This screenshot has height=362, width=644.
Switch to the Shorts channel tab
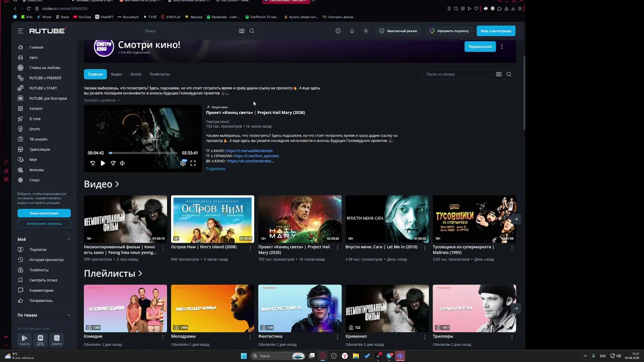(136, 74)
